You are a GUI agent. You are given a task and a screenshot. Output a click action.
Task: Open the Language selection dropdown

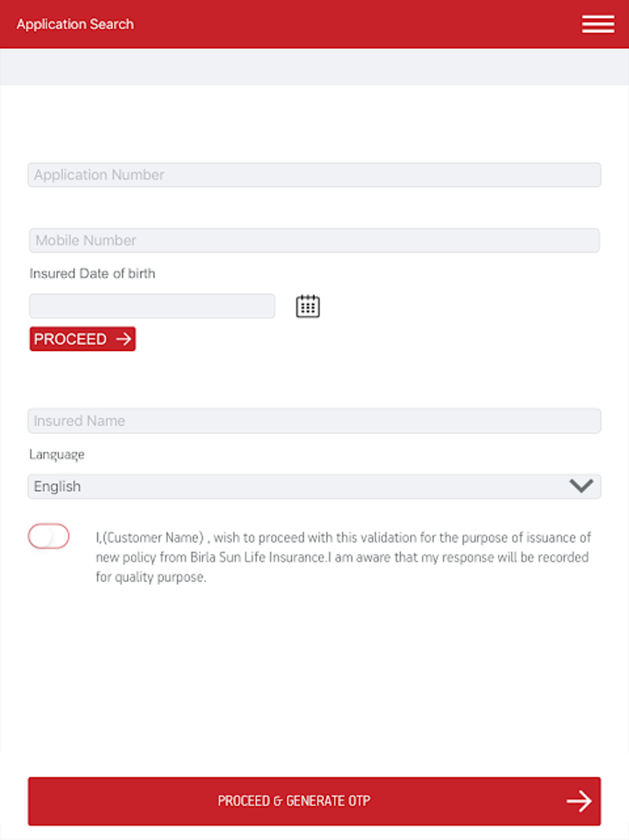coord(314,486)
